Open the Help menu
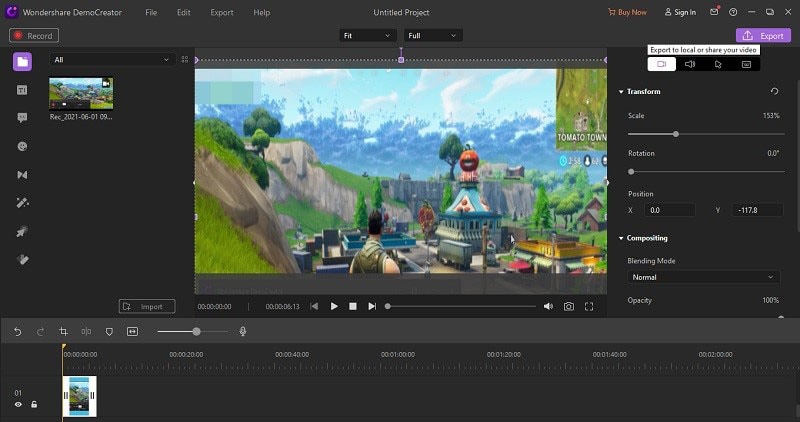The width and height of the screenshot is (800, 422). click(x=261, y=12)
